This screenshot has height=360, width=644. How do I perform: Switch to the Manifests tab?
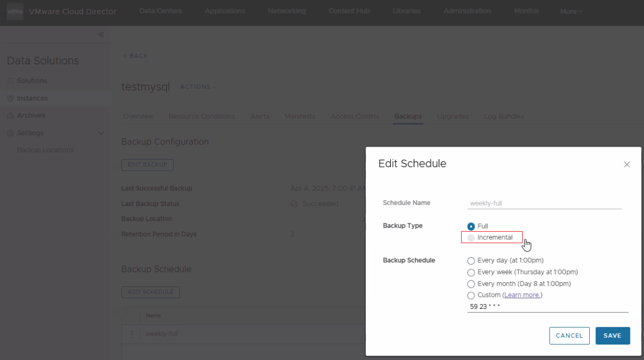[x=300, y=116]
